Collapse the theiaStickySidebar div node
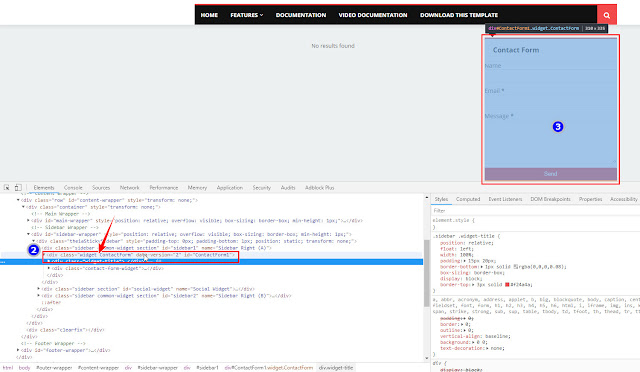This screenshot has height=372, width=640. click(33, 241)
